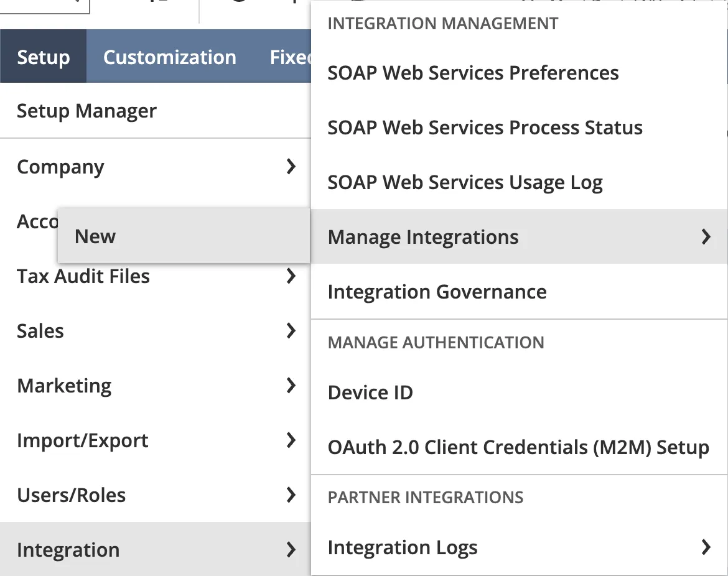Click the partially hidden Fixed tab

coord(290,57)
